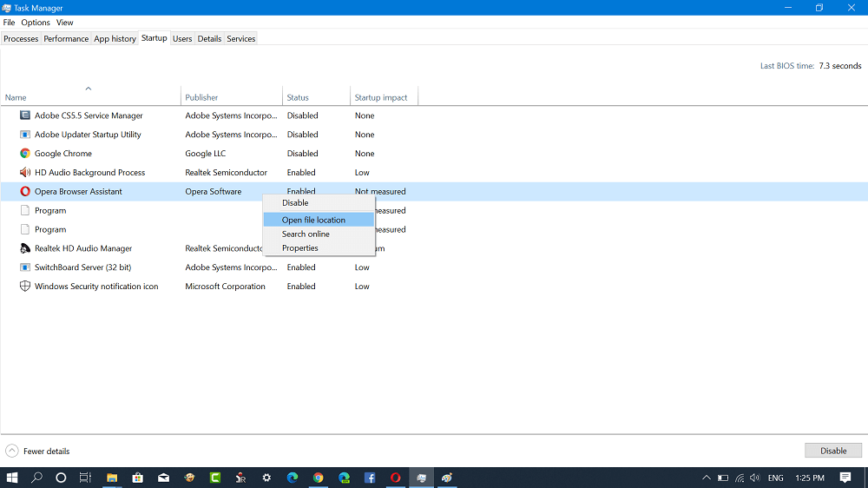Screen dimensions: 868x488
Task: Open Task View on taskbar
Action: (x=85, y=478)
